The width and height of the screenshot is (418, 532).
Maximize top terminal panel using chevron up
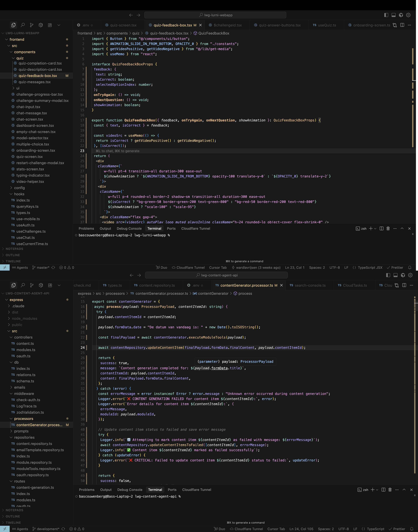pyautogui.click(x=402, y=228)
